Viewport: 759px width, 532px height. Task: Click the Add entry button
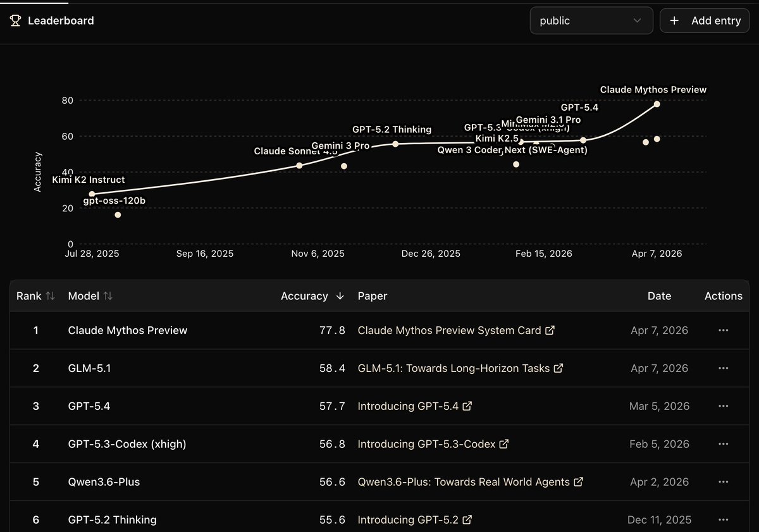tap(705, 20)
